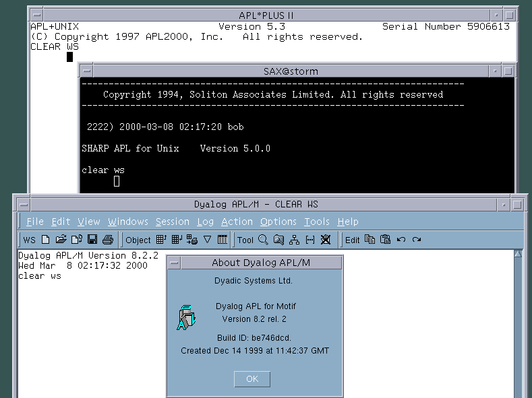This screenshot has width=532, height=398.
Task: Print using the printer toolbar icon
Action: coord(108,240)
